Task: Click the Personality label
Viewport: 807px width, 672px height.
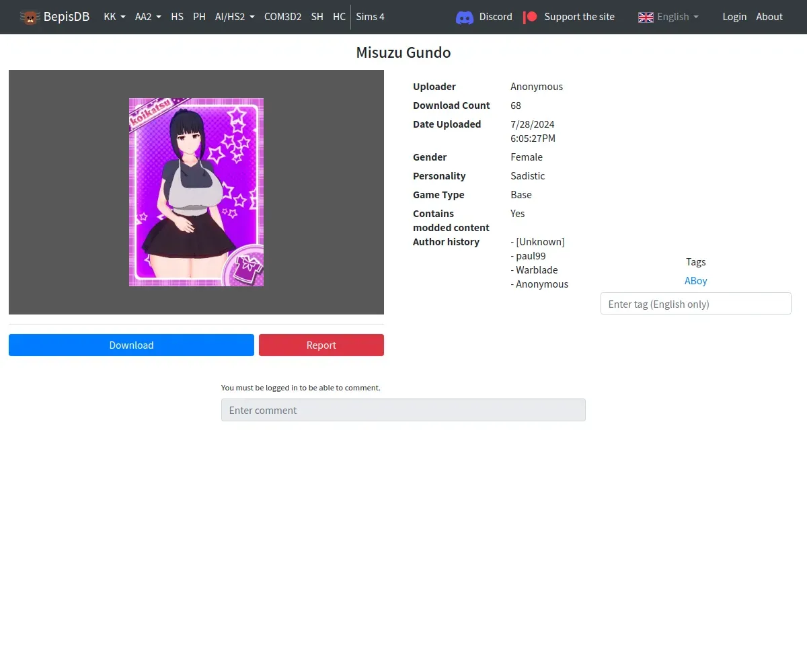Action: [439, 176]
